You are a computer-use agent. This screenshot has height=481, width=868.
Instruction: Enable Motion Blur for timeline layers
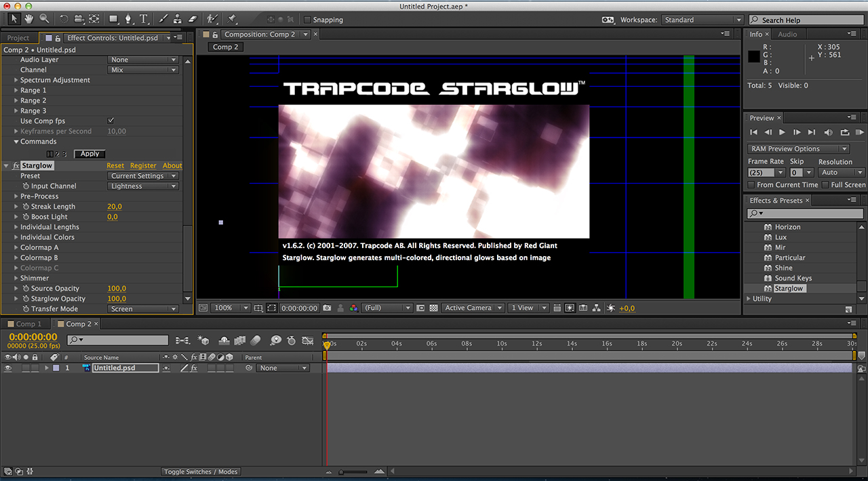[256, 340]
